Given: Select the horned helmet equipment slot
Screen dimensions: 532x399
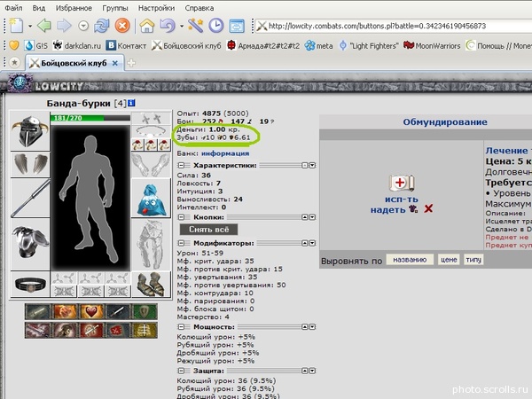Looking at the screenshot, I should point(30,131).
